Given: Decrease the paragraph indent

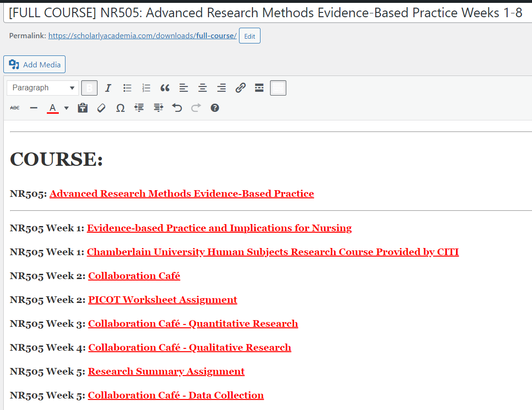Looking at the screenshot, I should point(139,108).
